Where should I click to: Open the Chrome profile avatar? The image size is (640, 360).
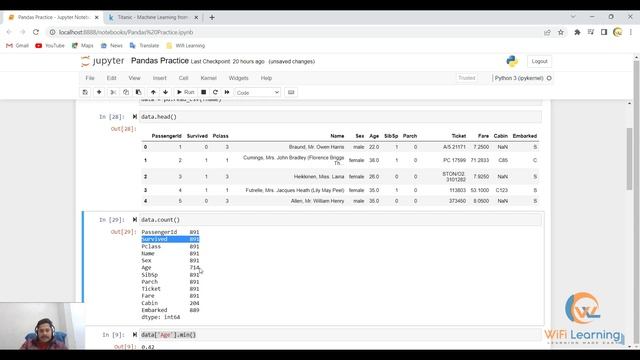[618, 32]
